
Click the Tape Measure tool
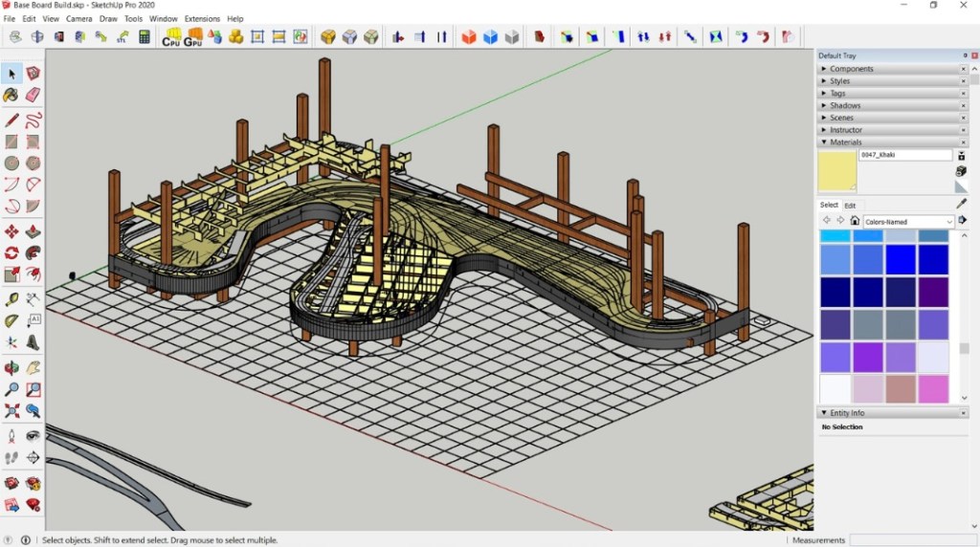[x=11, y=299]
